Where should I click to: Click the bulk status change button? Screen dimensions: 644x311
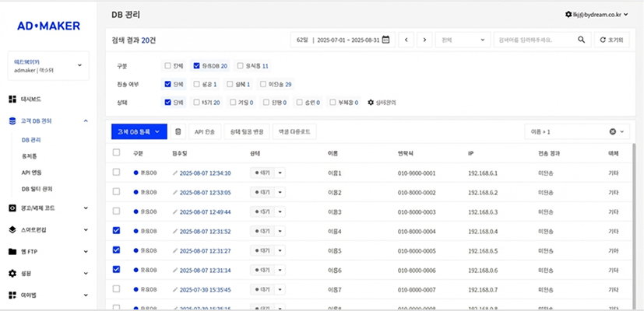246,131
